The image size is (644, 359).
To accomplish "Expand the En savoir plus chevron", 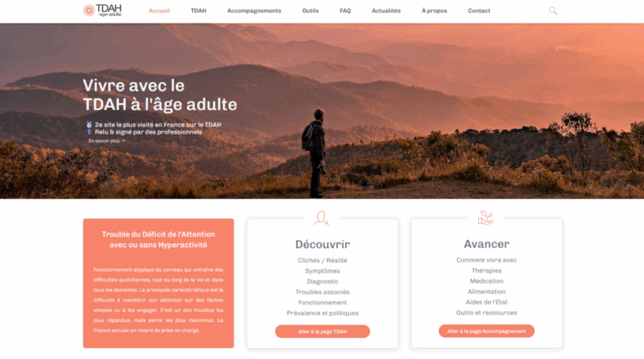I will click(x=123, y=141).
